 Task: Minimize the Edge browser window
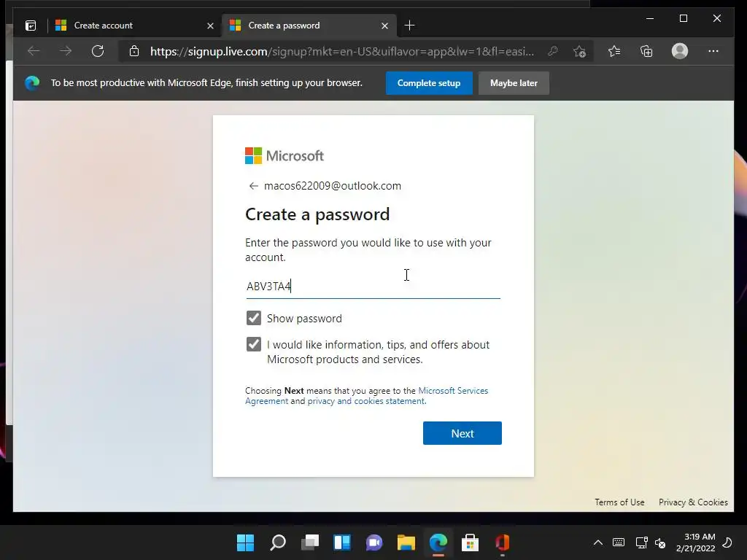650,18
